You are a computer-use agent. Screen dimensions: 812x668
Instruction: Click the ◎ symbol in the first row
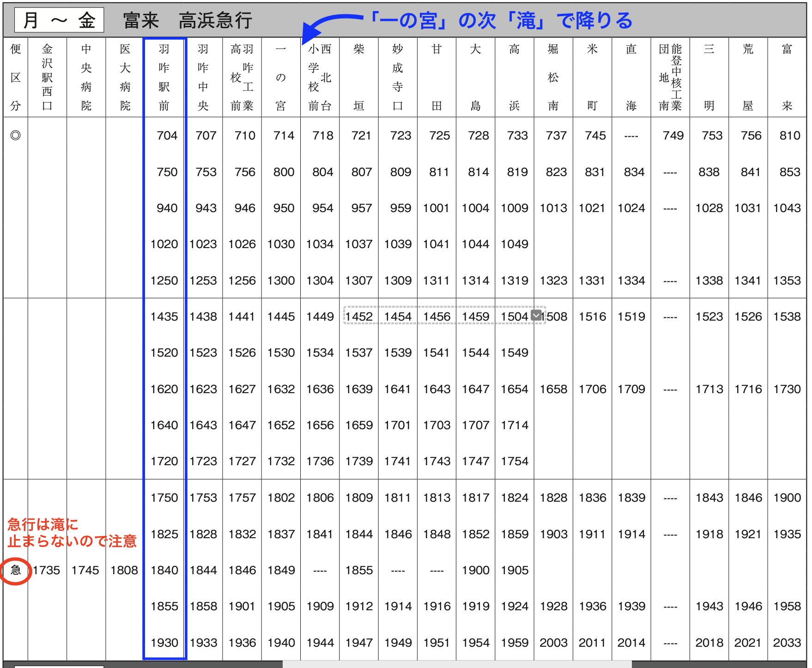[15, 135]
